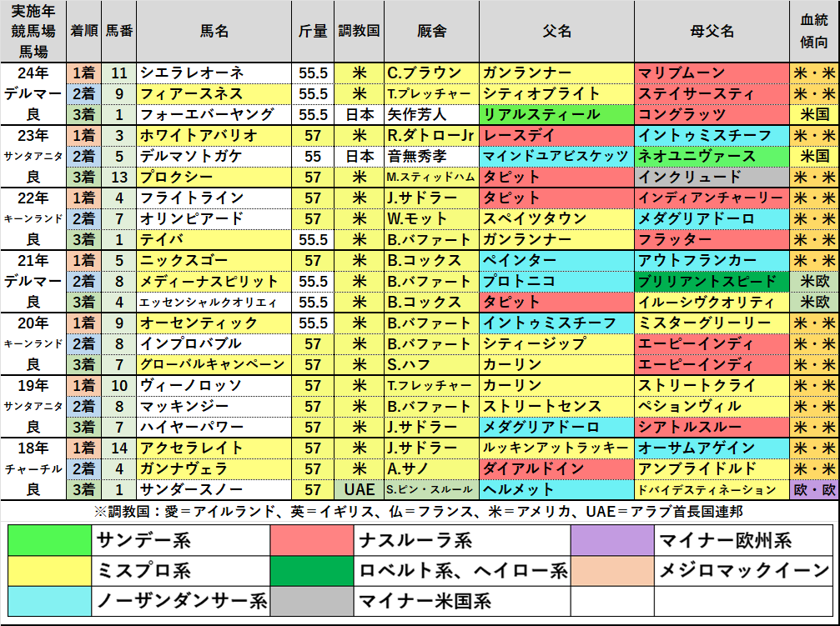Click the 調教国 column header
The image size is (840, 626).
(359, 31)
